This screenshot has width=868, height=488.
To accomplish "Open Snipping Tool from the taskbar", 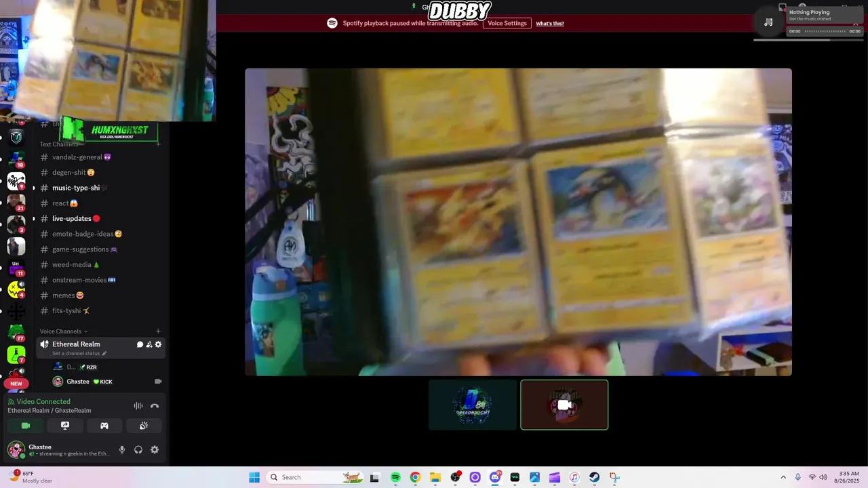I will click(614, 477).
